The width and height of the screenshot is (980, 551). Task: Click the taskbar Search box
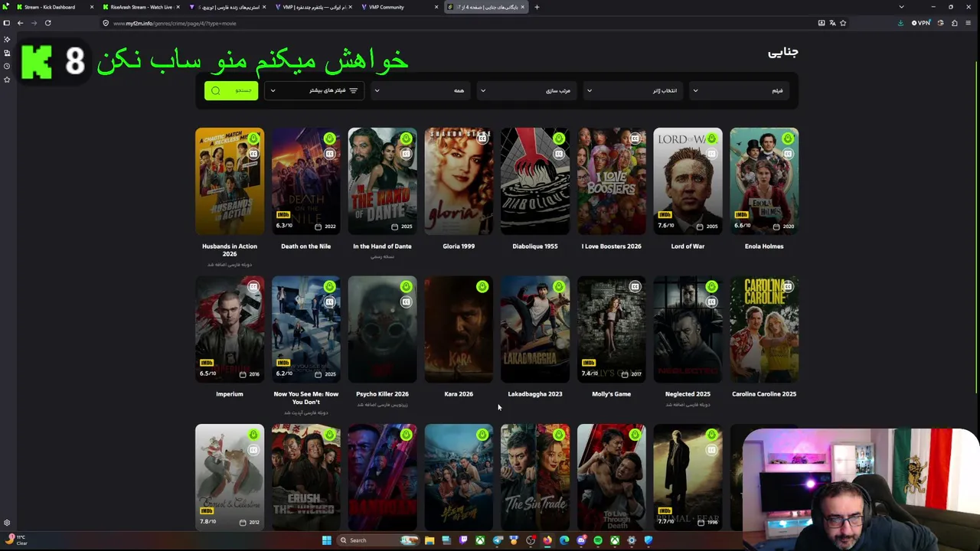[379, 540]
